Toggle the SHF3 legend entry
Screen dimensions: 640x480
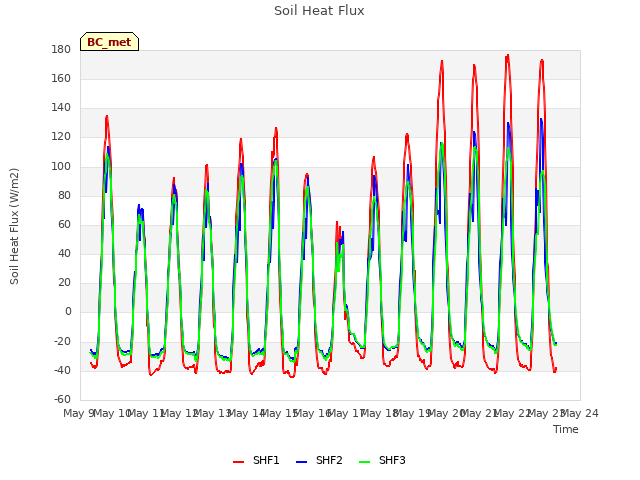382,461
